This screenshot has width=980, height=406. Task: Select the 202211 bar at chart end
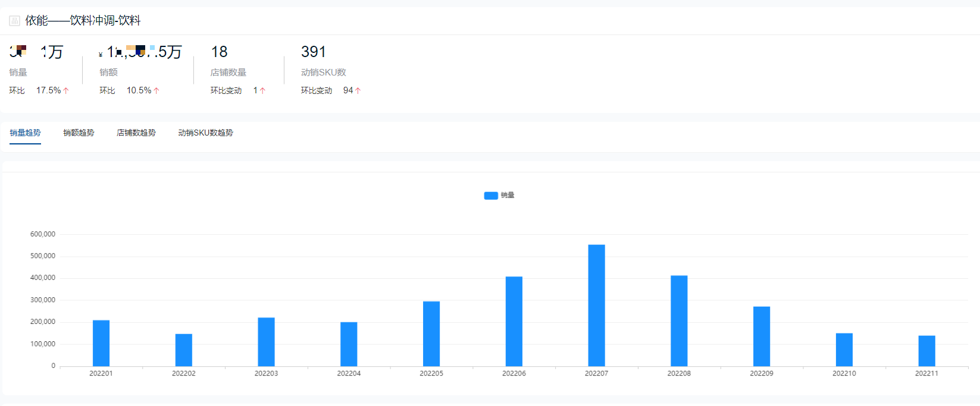pos(927,351)
